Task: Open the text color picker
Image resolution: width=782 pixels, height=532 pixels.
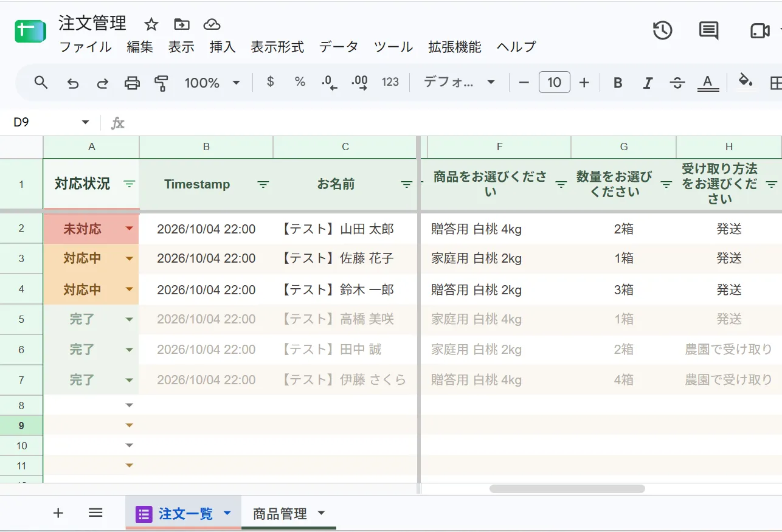Action: [x=707, y=83]
